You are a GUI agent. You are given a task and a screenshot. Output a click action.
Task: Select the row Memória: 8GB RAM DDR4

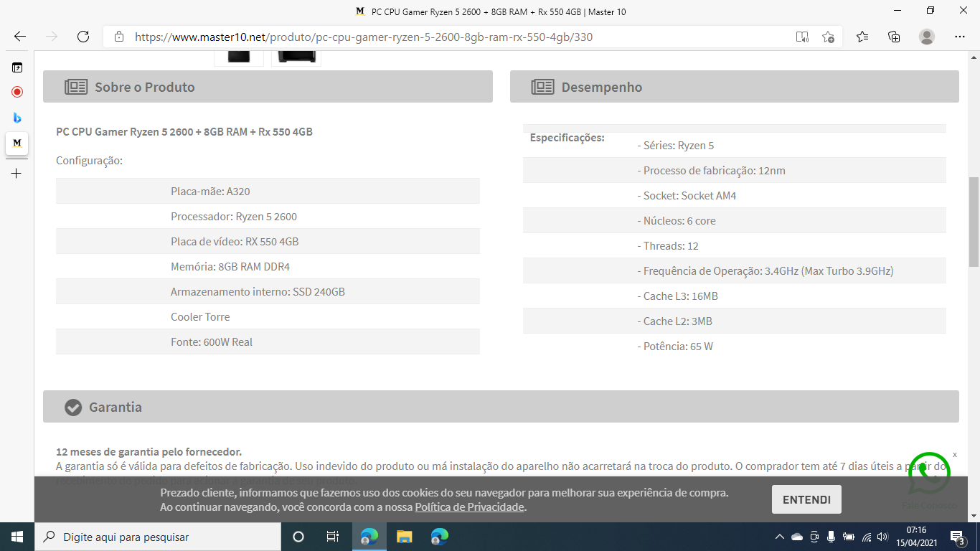pos(268,266)
